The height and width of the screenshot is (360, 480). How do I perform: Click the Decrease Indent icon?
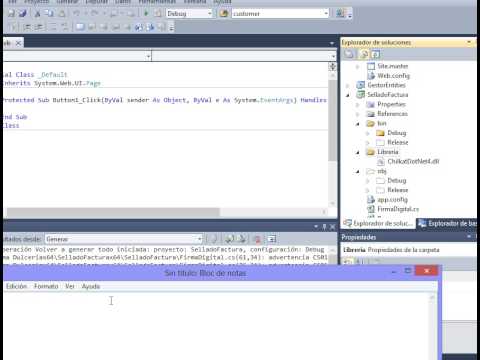coord(27,27)
